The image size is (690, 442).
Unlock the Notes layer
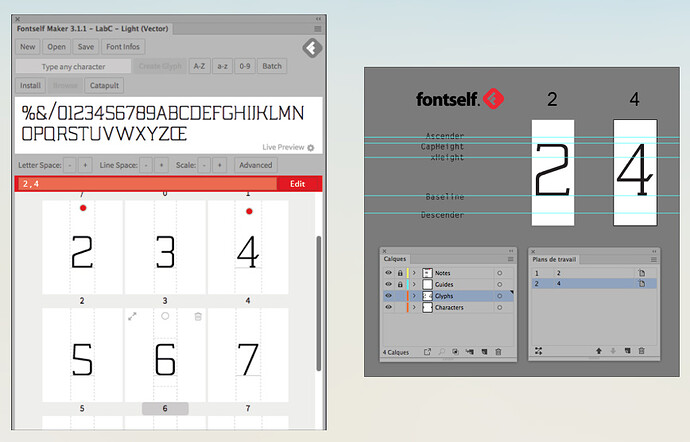[400, 273]
